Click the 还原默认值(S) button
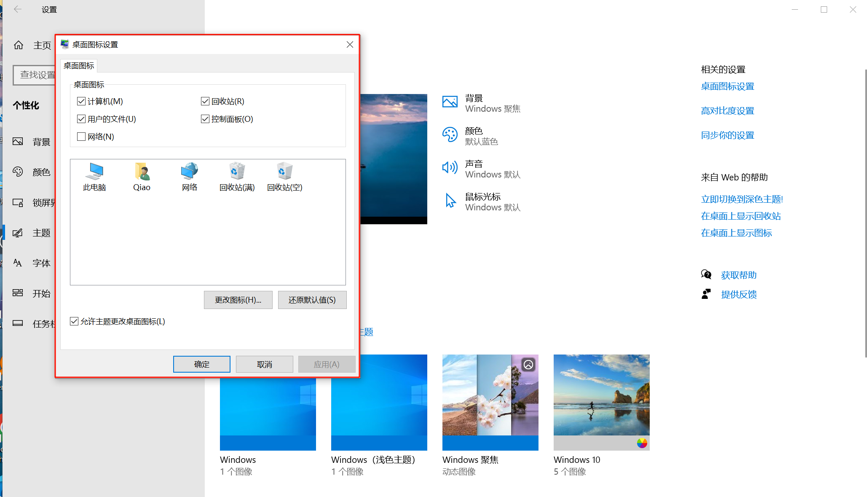Viewport: 868px width, 497px height. tap(312, 300)
